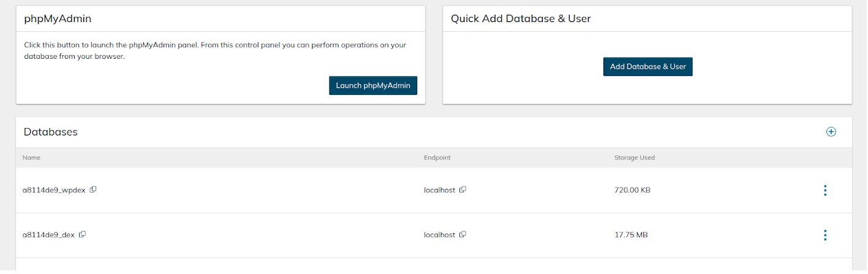Screen dimensions: 868x274
Task: Click the Databases section heading
Action: coord(50,132)
